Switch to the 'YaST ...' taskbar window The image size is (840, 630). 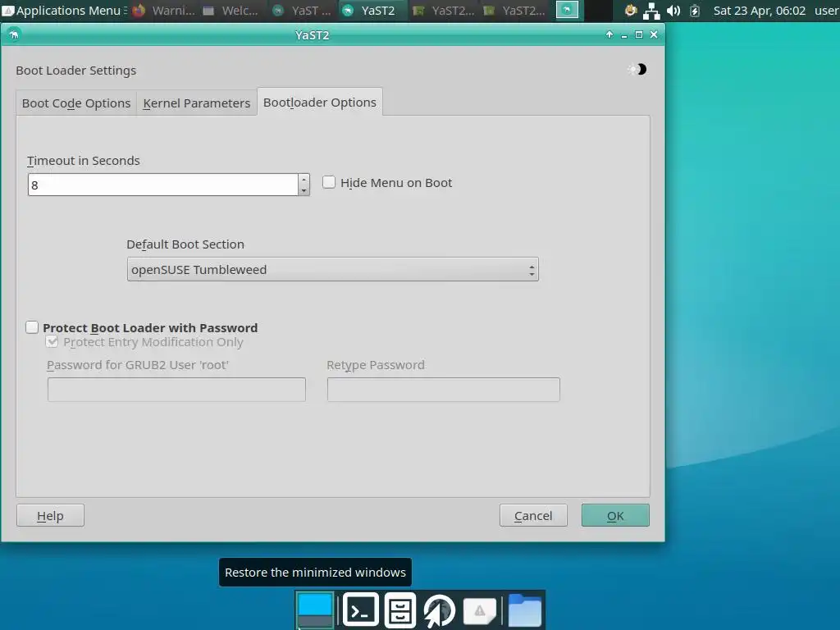point(302,10)
